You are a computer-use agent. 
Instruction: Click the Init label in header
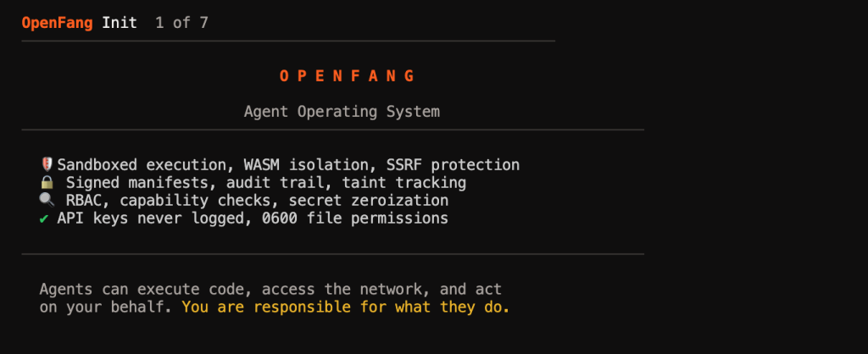click(120, 23)
